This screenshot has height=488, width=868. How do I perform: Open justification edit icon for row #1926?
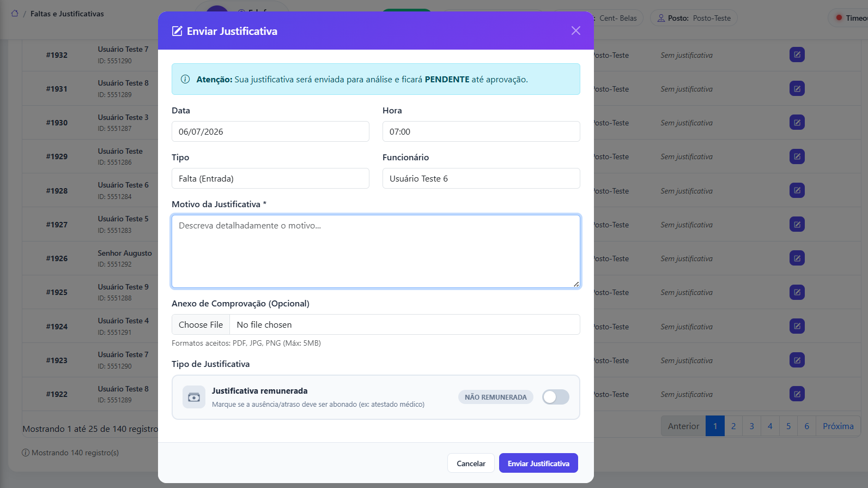(797, 258)
